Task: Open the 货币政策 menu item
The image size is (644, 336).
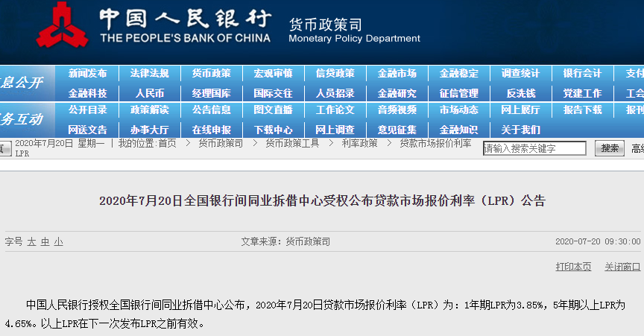Action: pos(211,73)
